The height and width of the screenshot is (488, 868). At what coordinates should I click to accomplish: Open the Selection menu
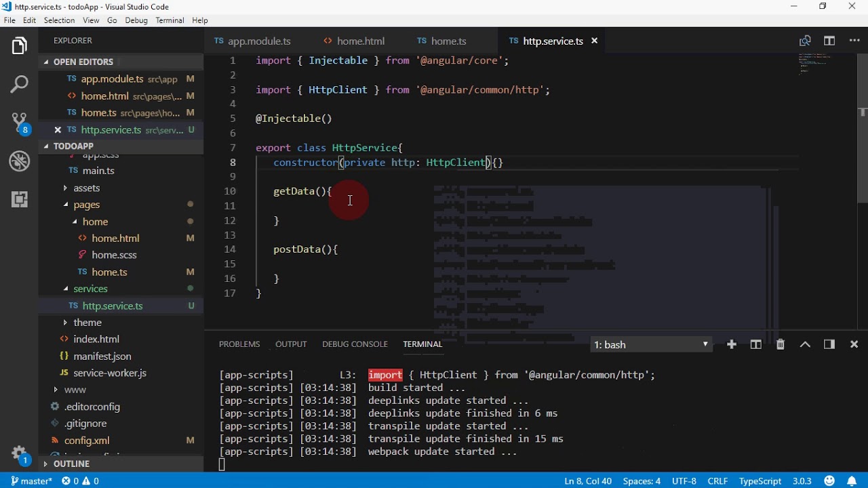click(59, 20)
